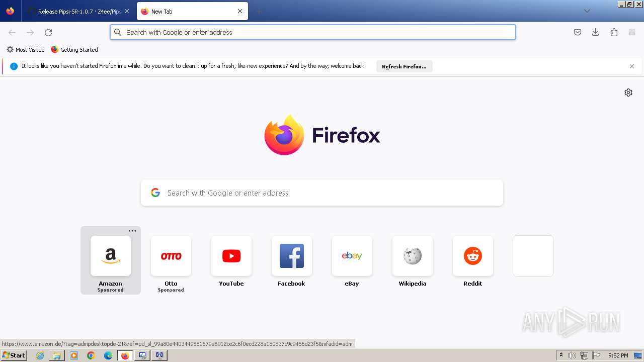Open the volume speaker tray icon
The height and width of the screenshot is (362, 644).
tap(572, 355)
